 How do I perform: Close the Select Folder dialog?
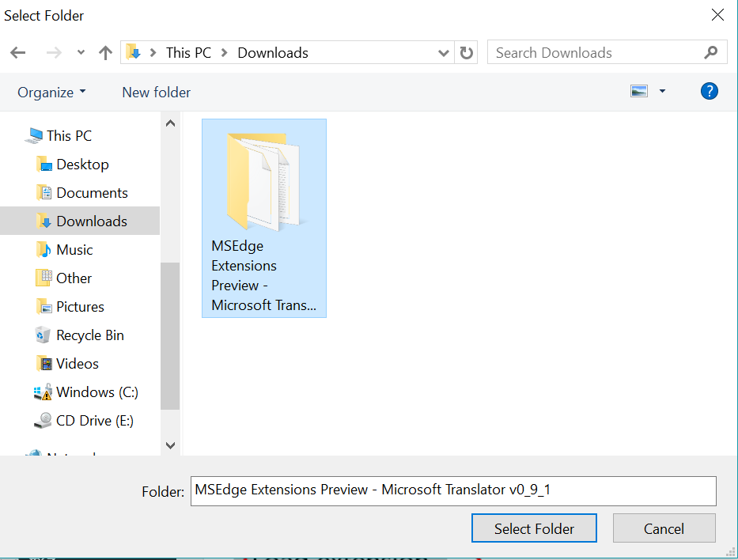[x=717, y=15]
